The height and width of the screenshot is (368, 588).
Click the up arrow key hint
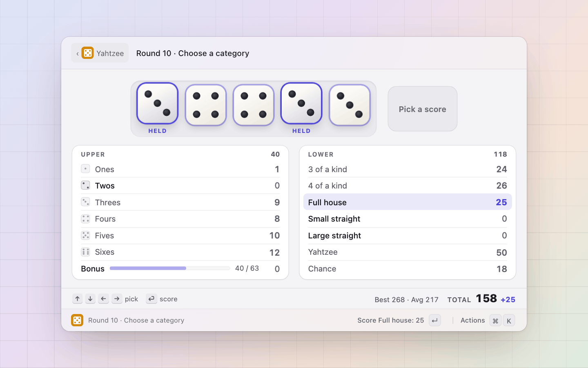pos(78,299)
